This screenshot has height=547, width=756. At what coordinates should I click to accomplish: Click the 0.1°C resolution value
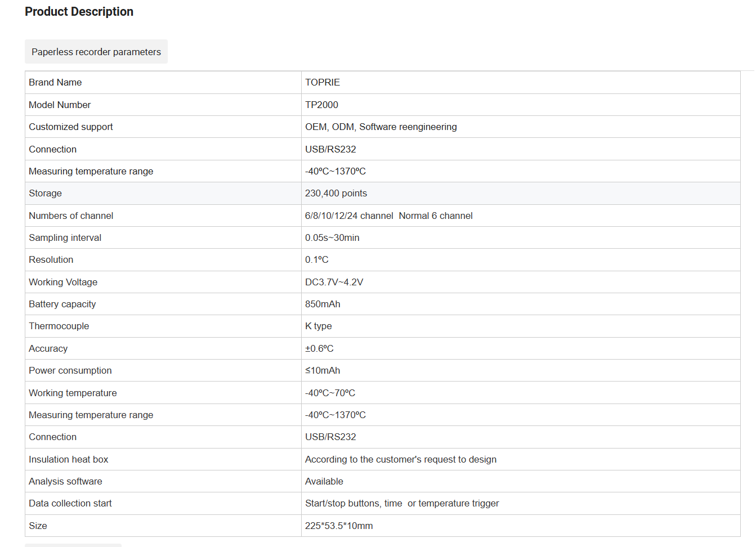pyautogui.click(x=317, y=259)
